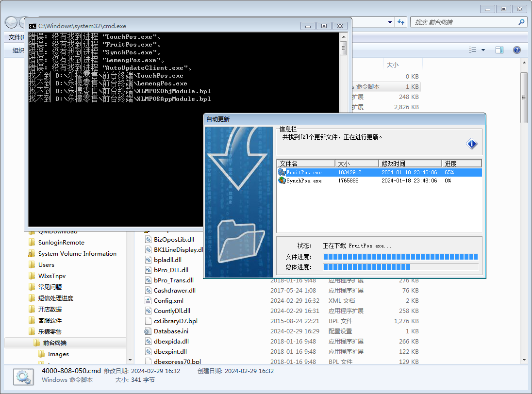Click the bPro_DLL.dll file icon
Viewport: 532px width, 394px height.
point(148,270)
